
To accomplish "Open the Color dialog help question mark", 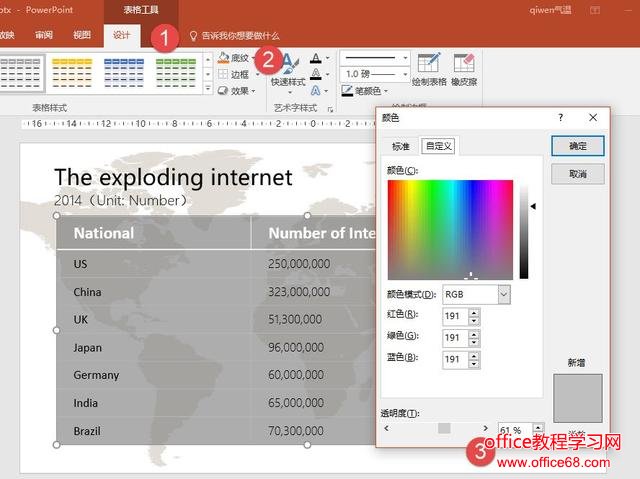I will [561, 118].
